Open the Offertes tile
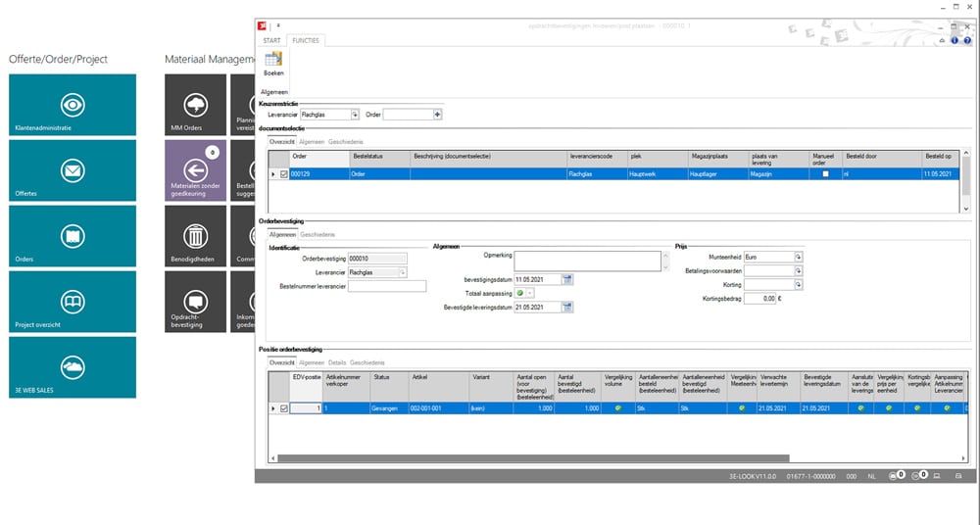This screenshot has width=980, height=525. [73, 169]
